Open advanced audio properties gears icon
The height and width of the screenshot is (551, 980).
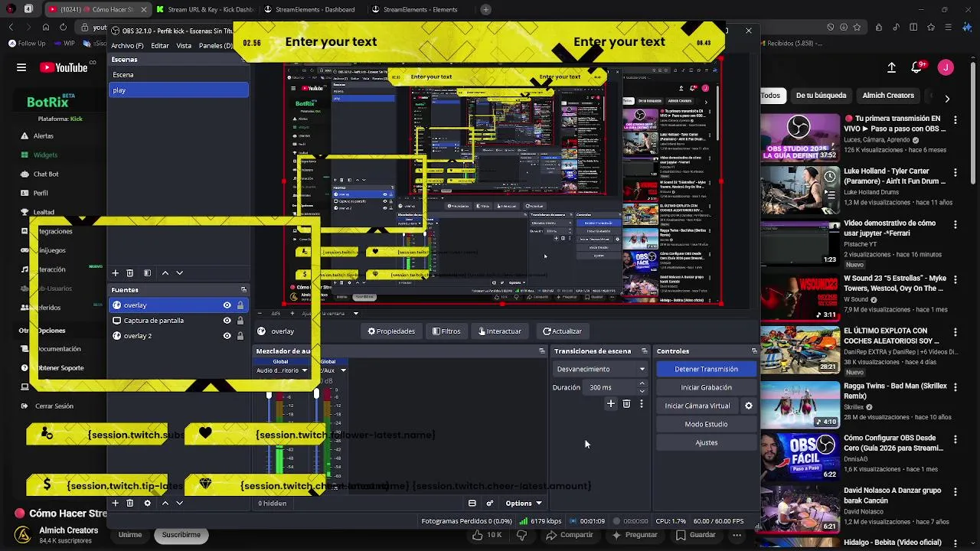click(x=490, y=503)
